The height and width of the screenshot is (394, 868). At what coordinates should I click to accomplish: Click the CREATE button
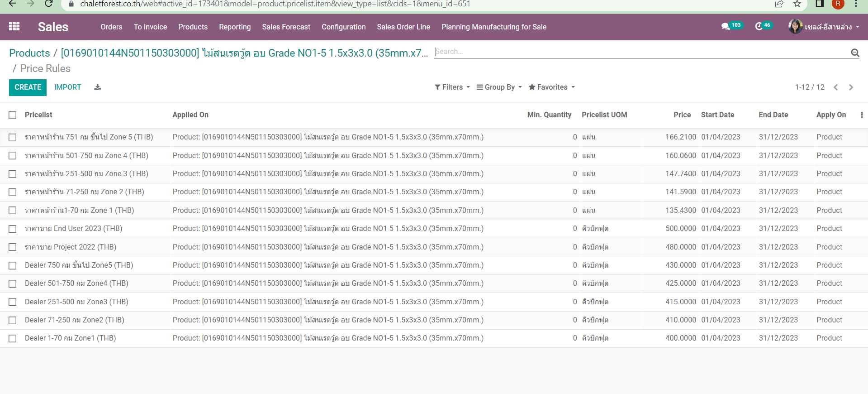(28, 87)
